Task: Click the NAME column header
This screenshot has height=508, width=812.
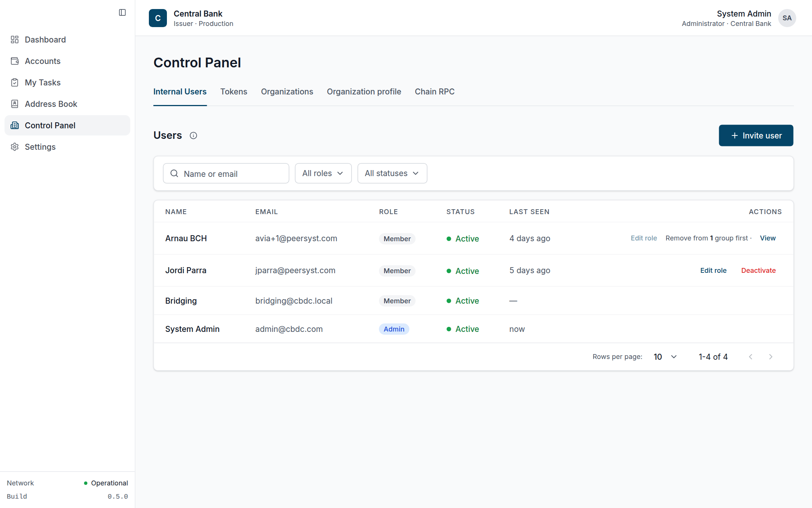Action: point(176,212)
